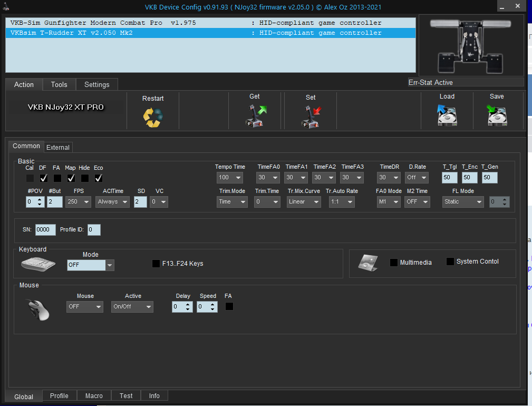Click the keyboard icon in Keyboard section

[x=38, y=264]
